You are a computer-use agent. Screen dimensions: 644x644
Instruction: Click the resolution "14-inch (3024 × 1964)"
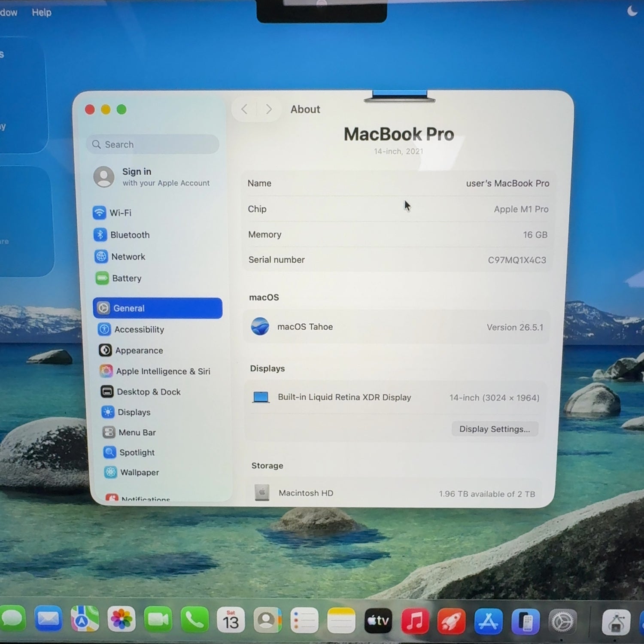point(494,398)
